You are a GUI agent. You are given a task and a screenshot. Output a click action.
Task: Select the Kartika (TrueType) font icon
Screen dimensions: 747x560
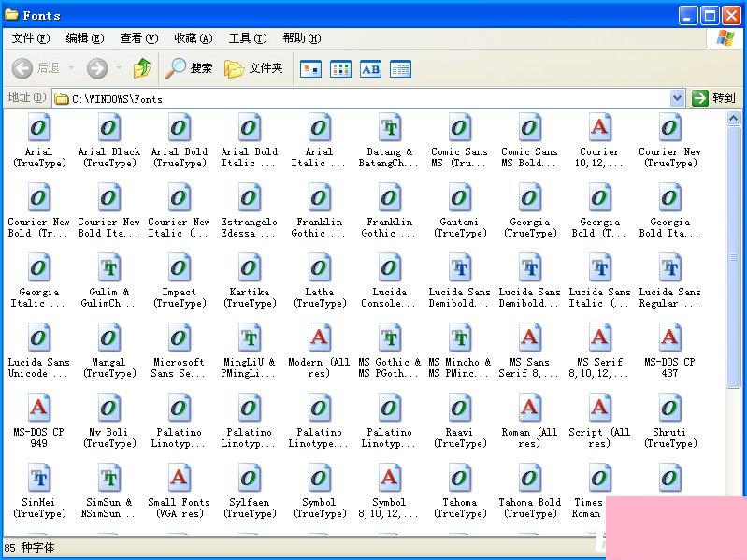click(x=250, y=267)
